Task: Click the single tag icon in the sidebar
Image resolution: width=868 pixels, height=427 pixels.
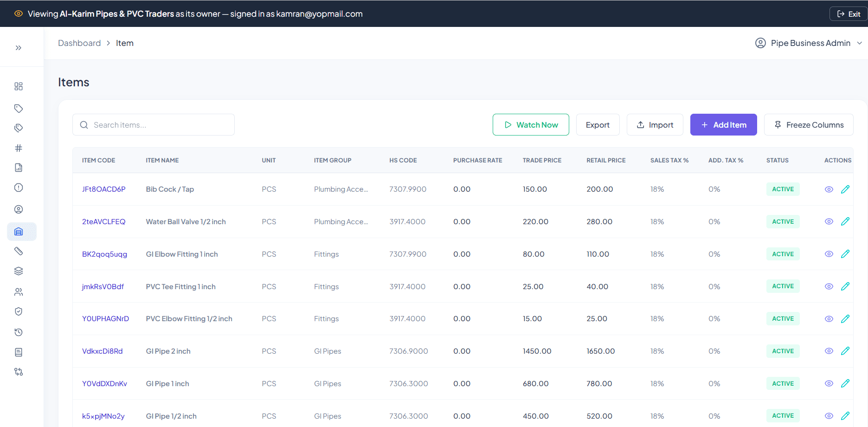Action: click(19, 109)
